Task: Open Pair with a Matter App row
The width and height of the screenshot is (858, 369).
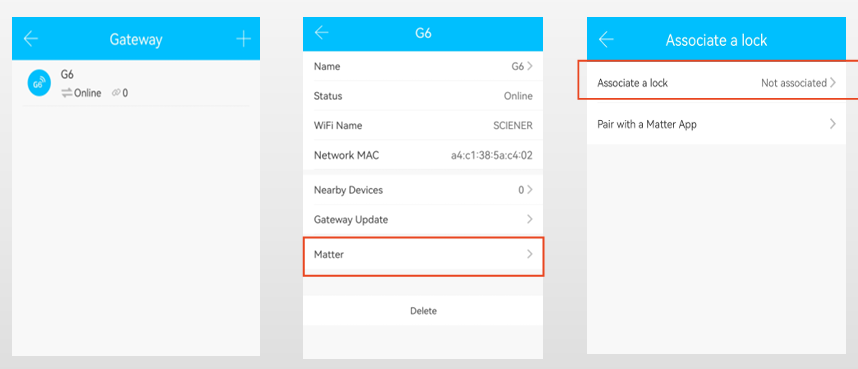Action: coord(716,124)
